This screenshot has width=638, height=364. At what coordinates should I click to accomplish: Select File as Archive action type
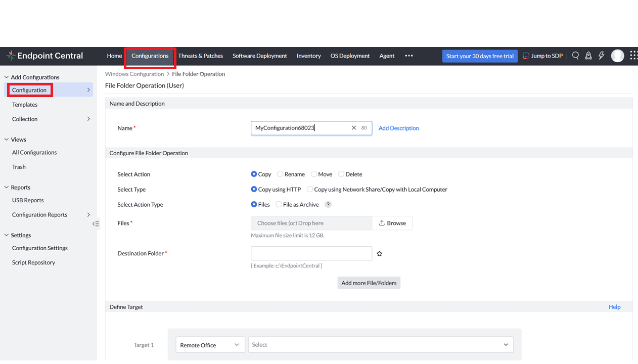(x=279, y=204)
